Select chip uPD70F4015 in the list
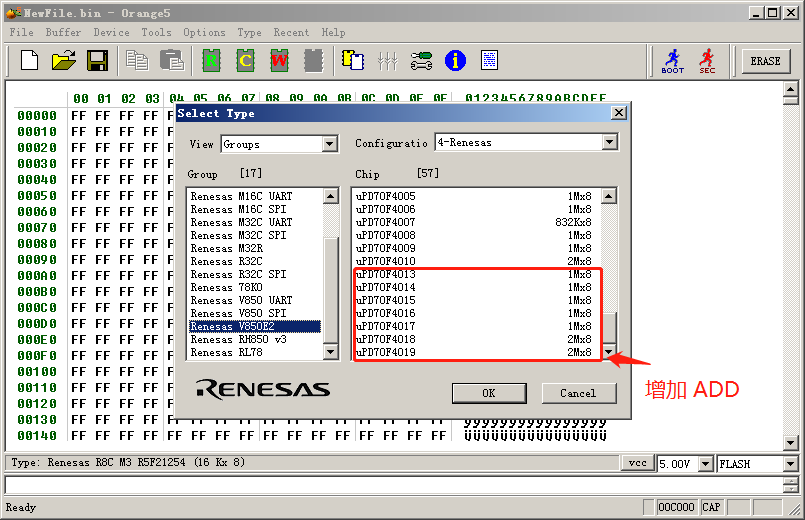The height and width of the screenshot is (520, 805). tap(386, 301)
